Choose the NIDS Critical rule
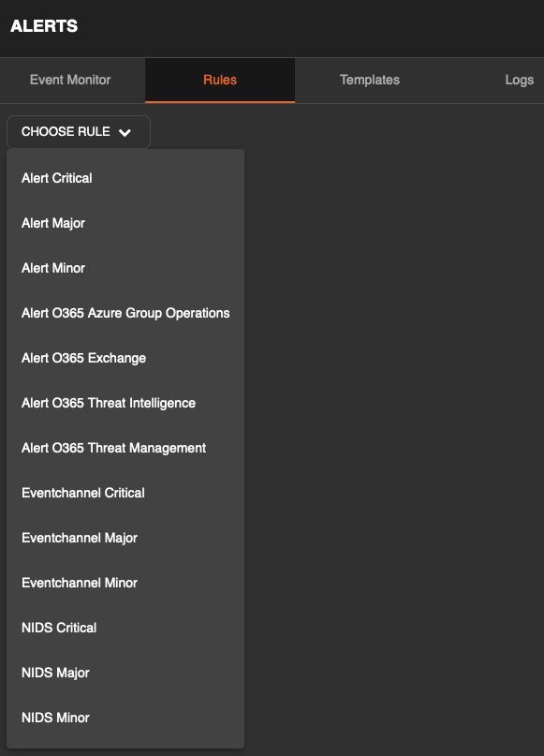 click(x=125, y=628)
